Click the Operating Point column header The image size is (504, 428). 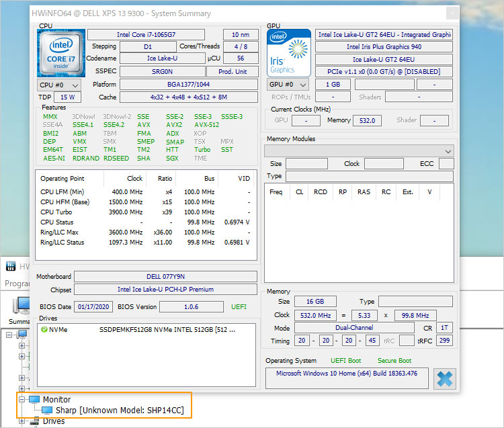70,179
